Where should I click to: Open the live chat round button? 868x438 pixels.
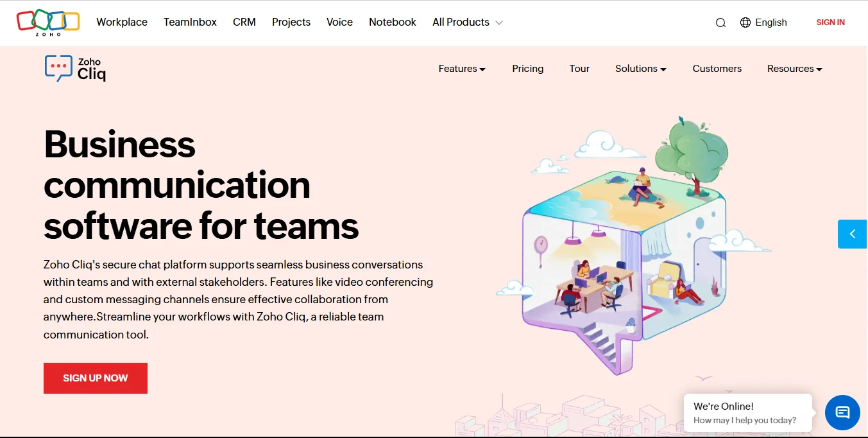pos(842,412)
